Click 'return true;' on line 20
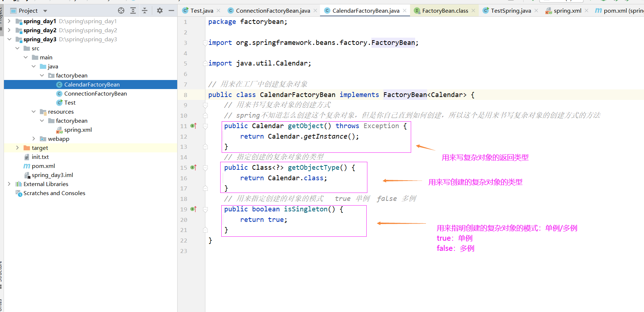Viewport: 644px width, 312px height. (264, 220)
